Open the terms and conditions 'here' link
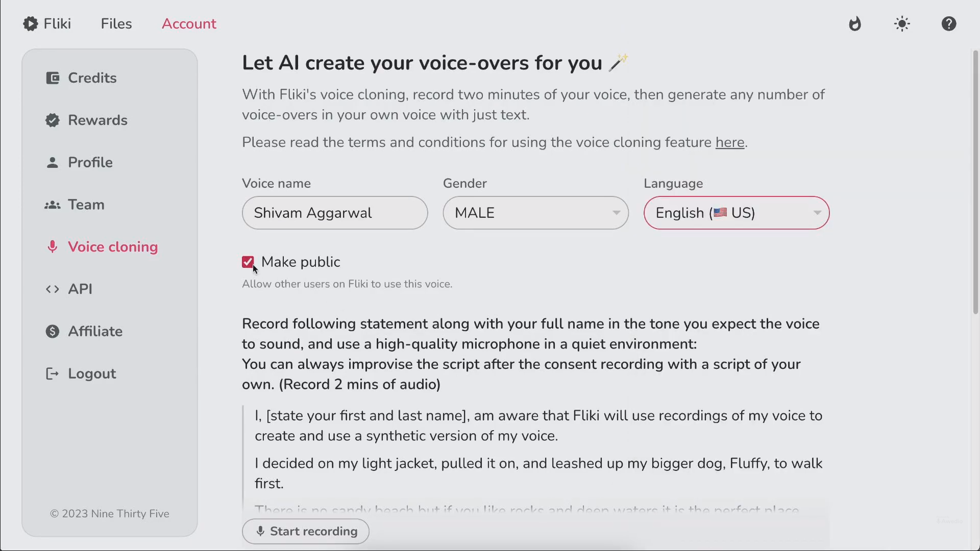 tap(729, 143)
